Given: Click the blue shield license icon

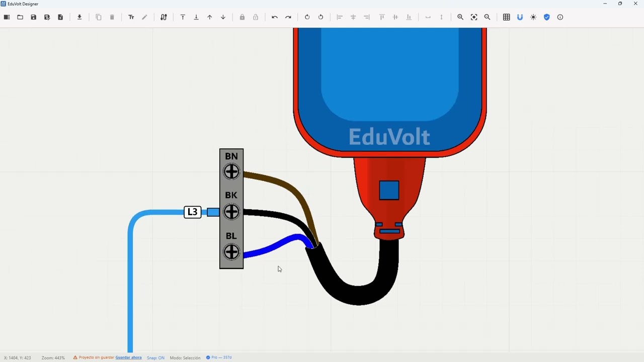Looking at the screenshot, I should pos(547,17).
